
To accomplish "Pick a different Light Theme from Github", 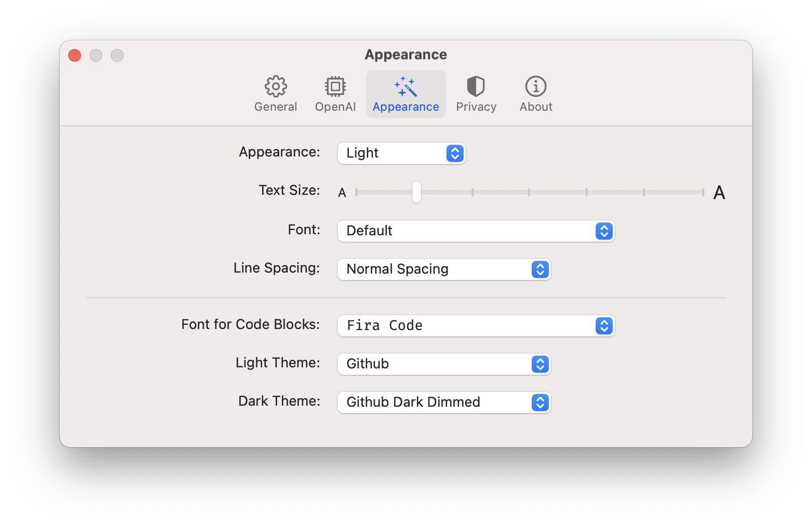I will pyautogui.click(x=444, y=364).
